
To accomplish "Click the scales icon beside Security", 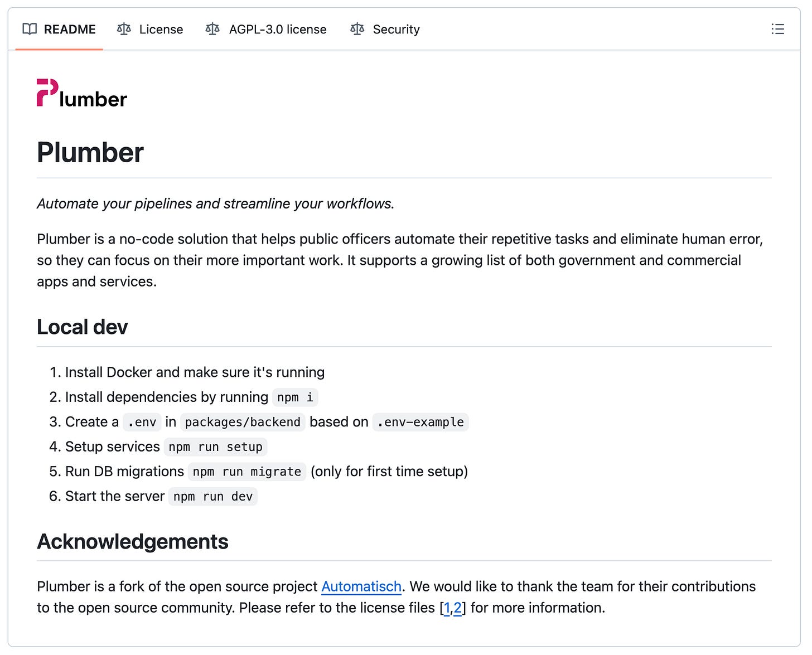I will click(357, 29).
